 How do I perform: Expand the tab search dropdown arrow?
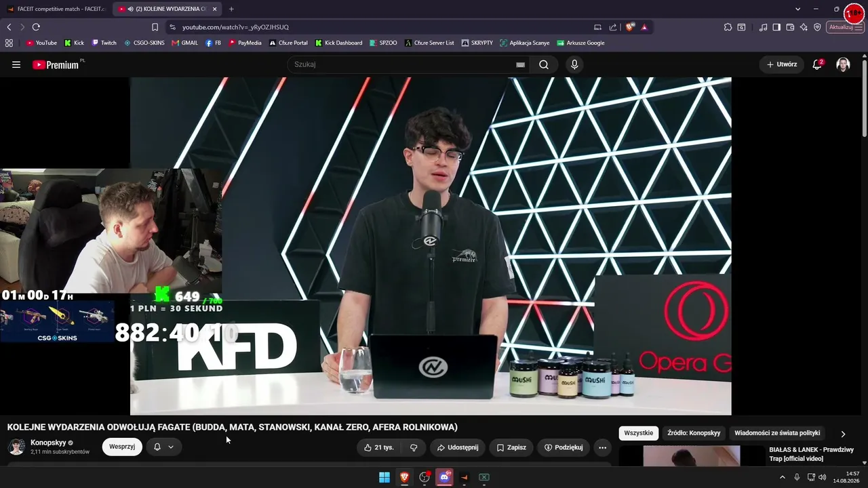(797, 9)
